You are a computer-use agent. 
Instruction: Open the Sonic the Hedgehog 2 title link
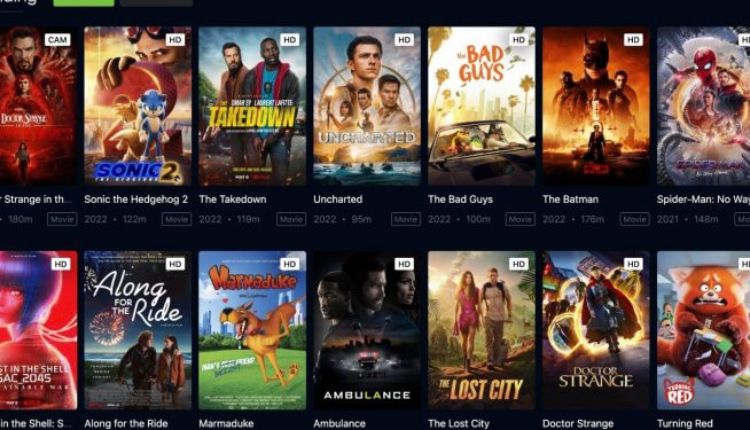[x=136, y=199]
